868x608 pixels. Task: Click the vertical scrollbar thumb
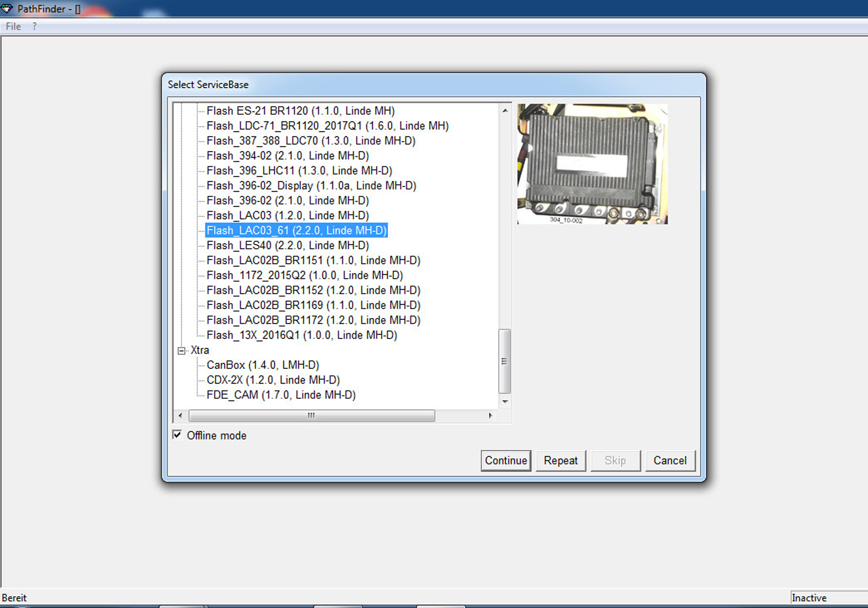click(x=505, y=361)
